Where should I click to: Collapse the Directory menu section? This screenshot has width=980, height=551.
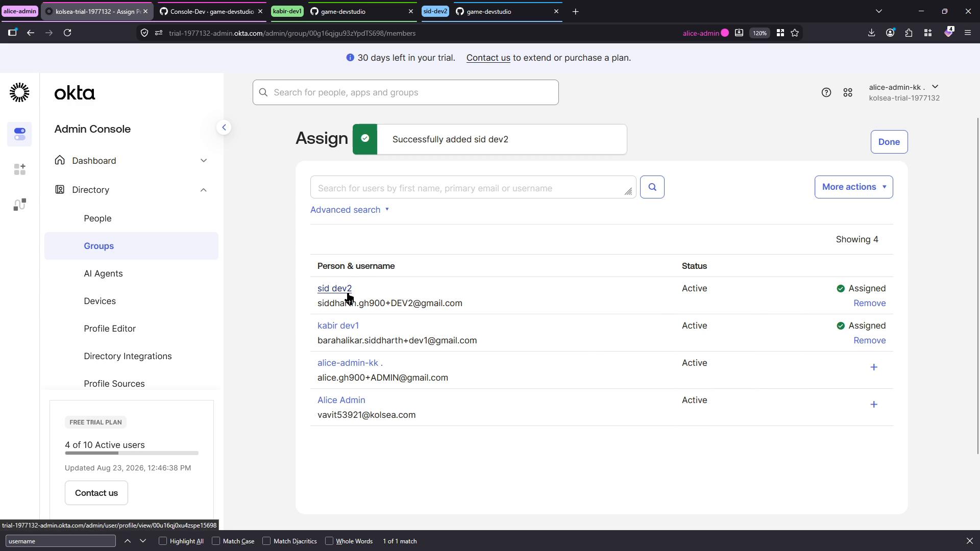click(131, 190)
